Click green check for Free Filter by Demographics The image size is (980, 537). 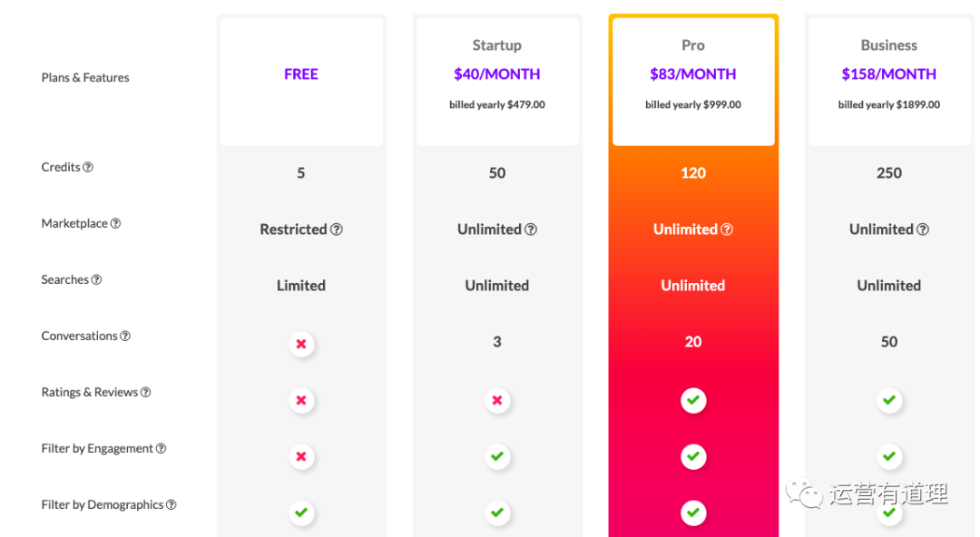pyautogui.click(x=301, y=513)
